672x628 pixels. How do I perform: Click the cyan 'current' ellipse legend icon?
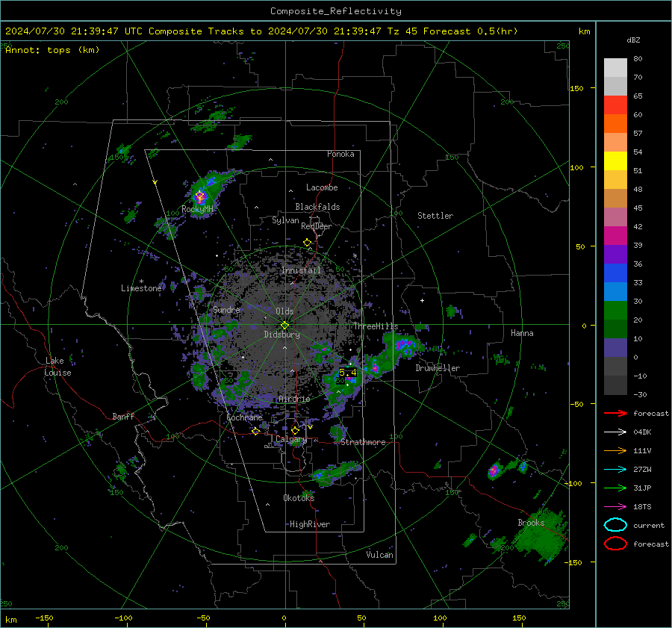(x=615, y=525)
